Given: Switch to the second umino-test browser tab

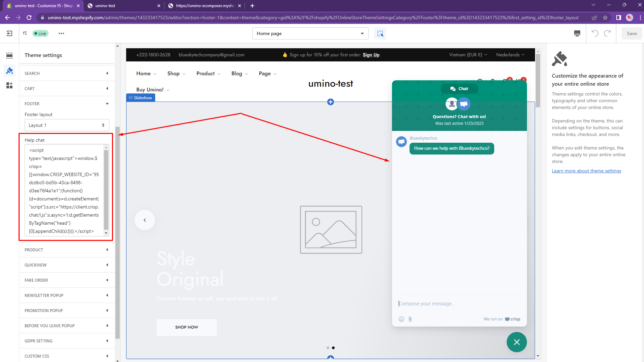Looking at the screenshot, I should click(123, 6).
